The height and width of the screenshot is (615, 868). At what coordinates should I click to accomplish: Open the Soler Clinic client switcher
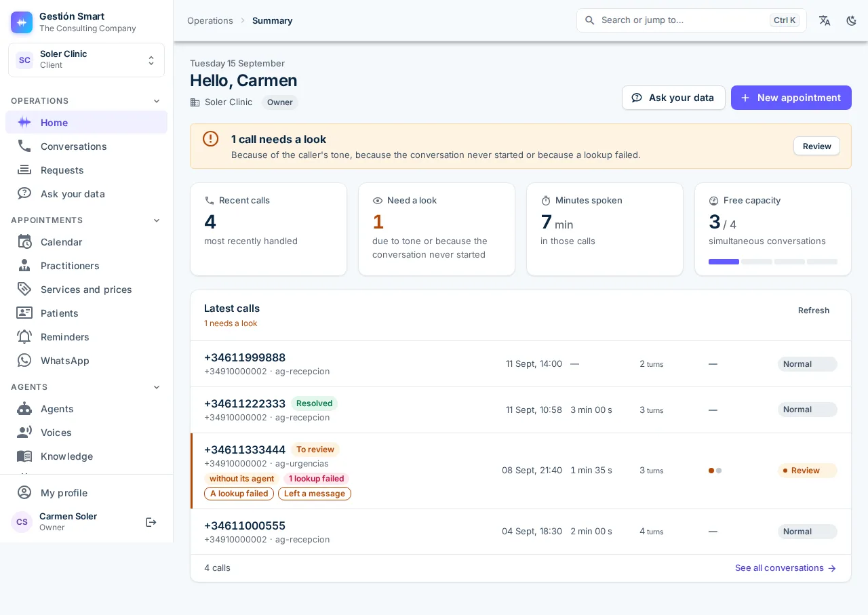tap(86, 60)
